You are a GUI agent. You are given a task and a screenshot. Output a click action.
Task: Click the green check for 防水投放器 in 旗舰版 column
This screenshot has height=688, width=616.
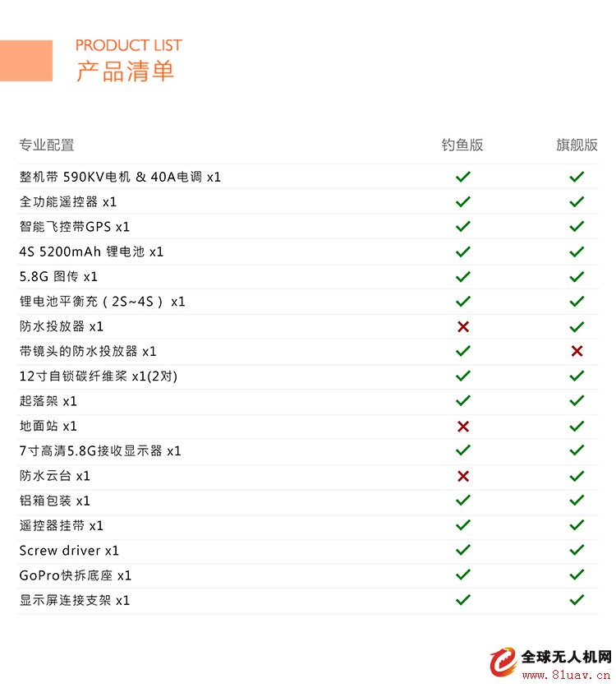click(x=577, y=326)
